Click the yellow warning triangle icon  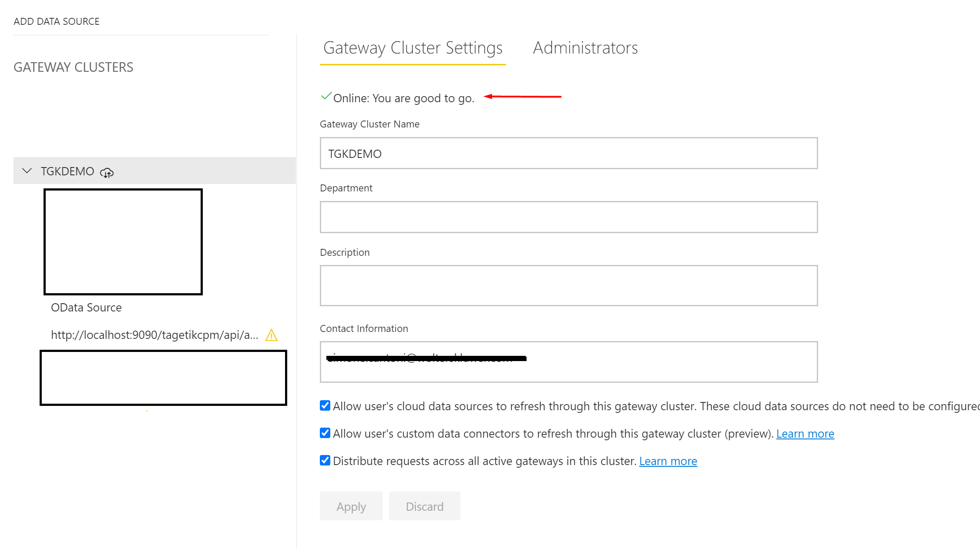(x=272, y=335)
